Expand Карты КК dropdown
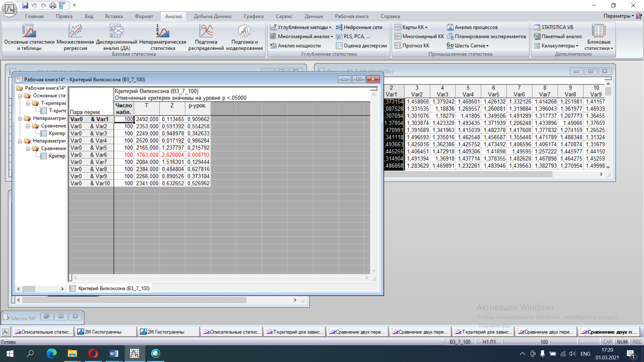644x362 pixels. click(411, 27)
